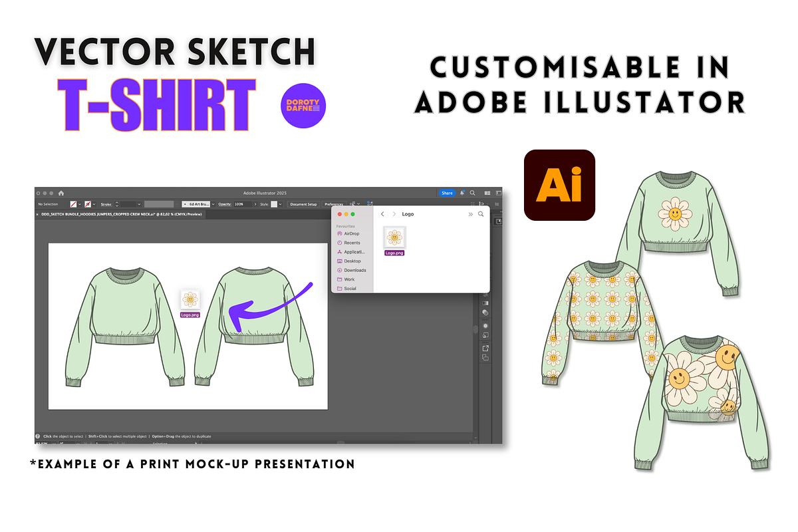Click the Finder toolbar overflow chevrons
798x532 pixels.
pos(470,214)
